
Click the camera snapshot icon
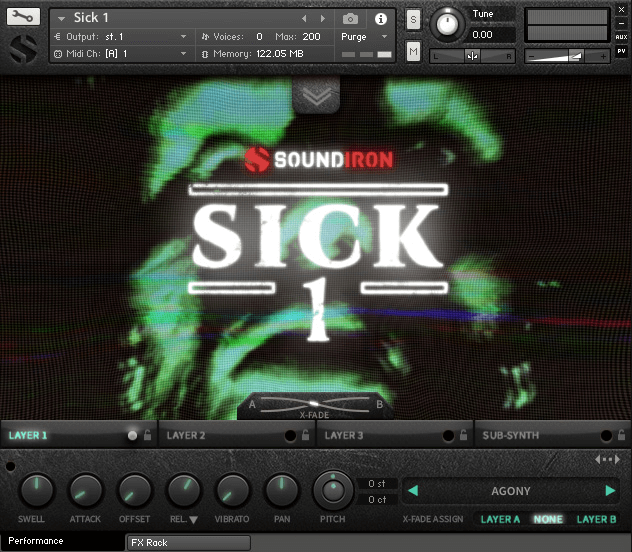point(350,18)
